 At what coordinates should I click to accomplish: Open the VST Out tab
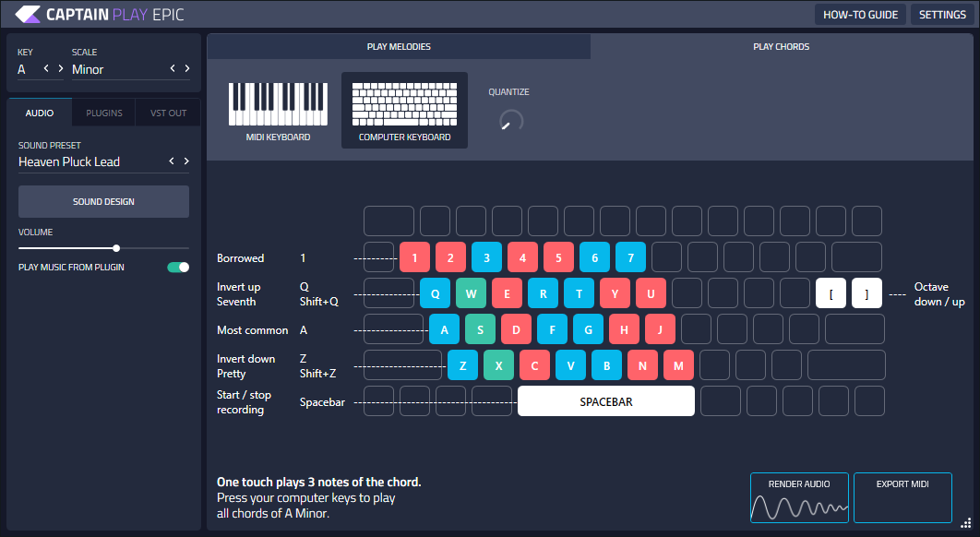point(168,113)
